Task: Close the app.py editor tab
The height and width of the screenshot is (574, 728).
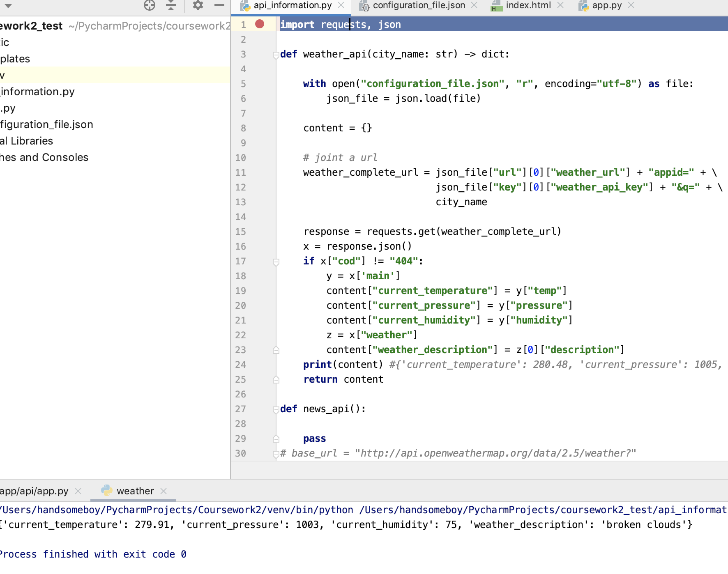Action: [x=631, y=5]
